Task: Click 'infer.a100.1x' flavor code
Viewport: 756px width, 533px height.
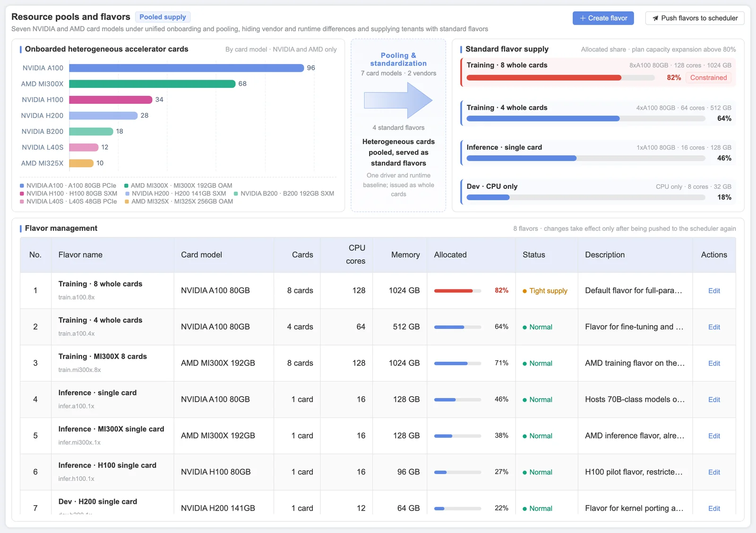Action: click(x=76, y=406)
